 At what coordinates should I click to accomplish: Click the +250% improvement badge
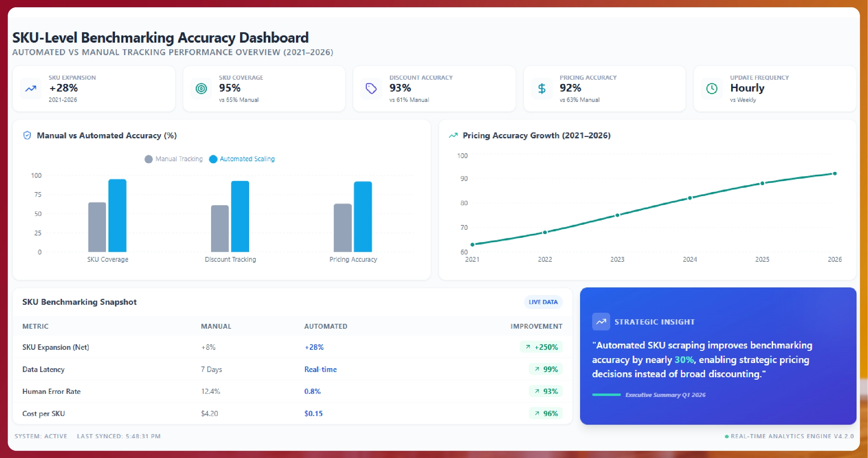tap(541, 347)
